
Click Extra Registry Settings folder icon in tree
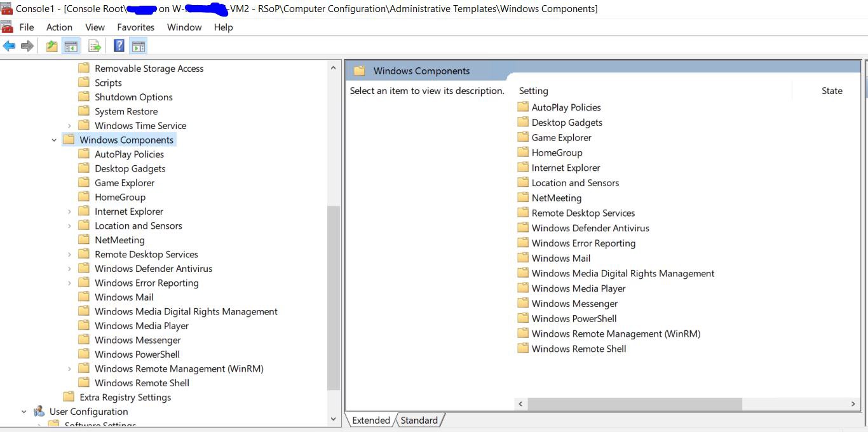point(69,397)
